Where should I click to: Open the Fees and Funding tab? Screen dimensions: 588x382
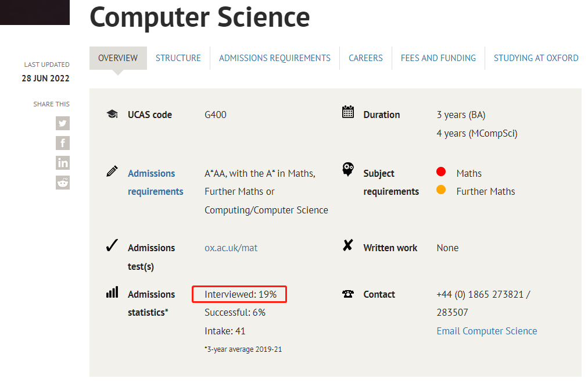point(438,58)
